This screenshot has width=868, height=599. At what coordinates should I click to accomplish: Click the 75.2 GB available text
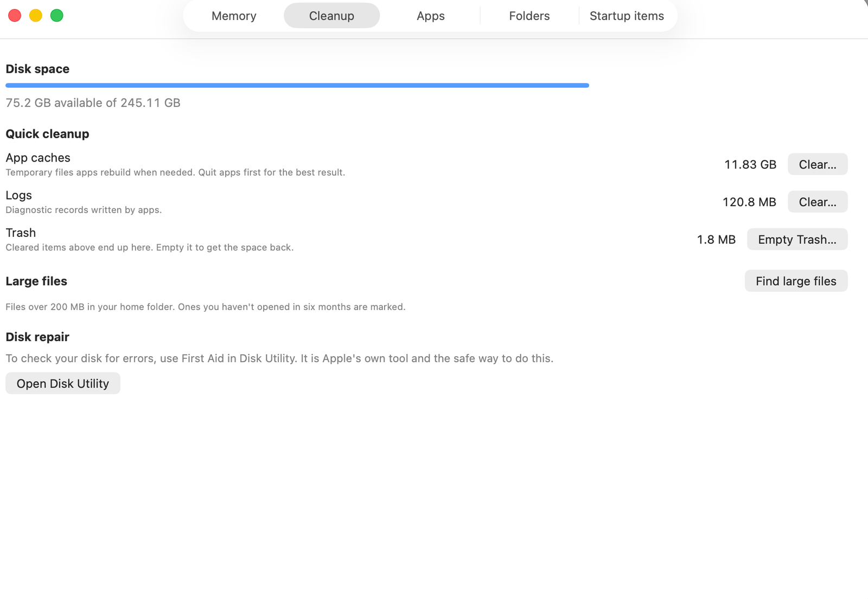(x=93, y=103)
